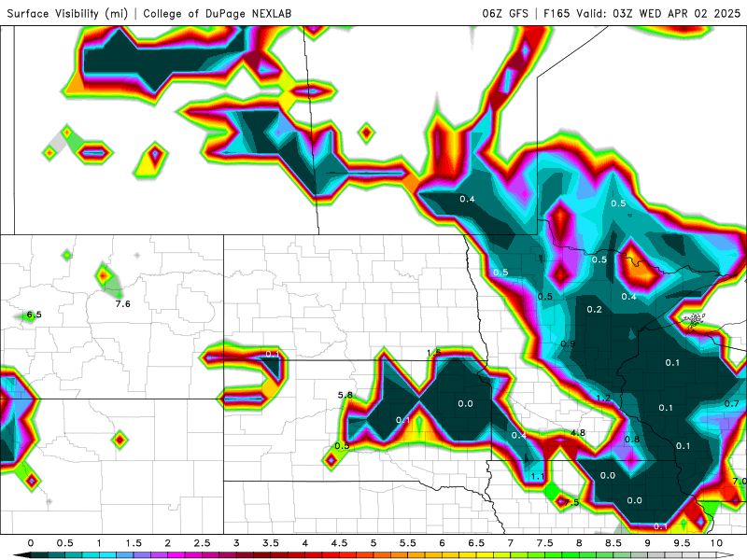Click the 5.8 visibility value on map
Viewport: 747px width, 560px height.
click(x=345, y=395)
